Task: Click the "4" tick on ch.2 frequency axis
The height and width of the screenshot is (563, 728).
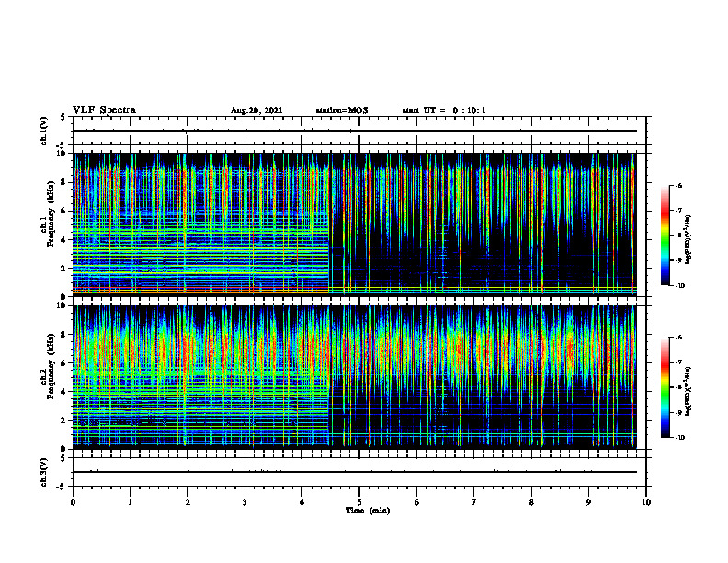Action: pyautogui.click(x=63, y=392)
